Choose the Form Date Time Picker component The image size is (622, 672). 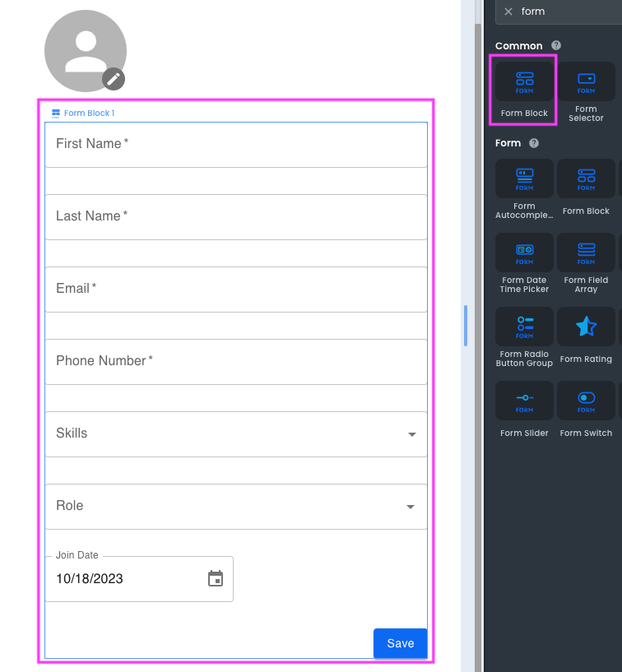[x=524, y=261]
